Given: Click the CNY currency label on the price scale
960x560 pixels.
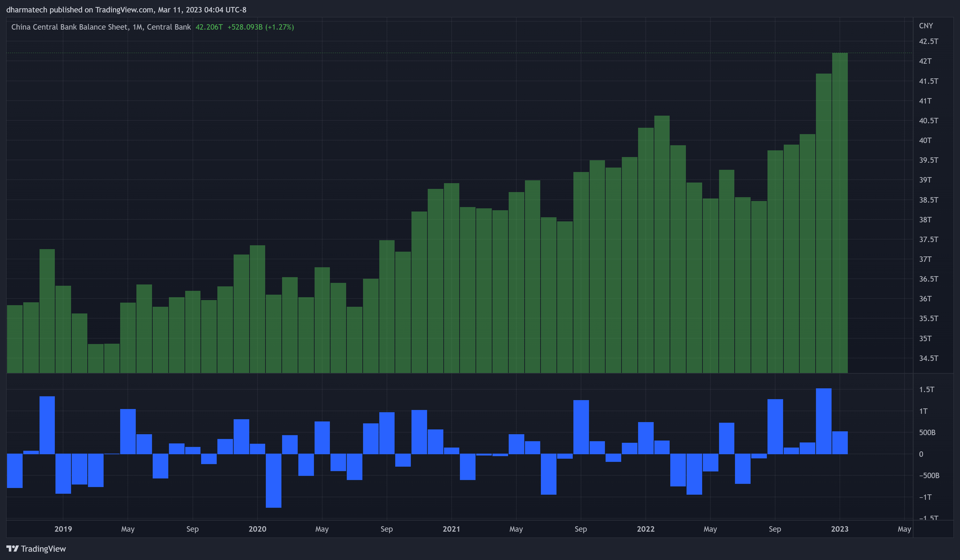Looking at the screenshot, I should pos(927,26).
